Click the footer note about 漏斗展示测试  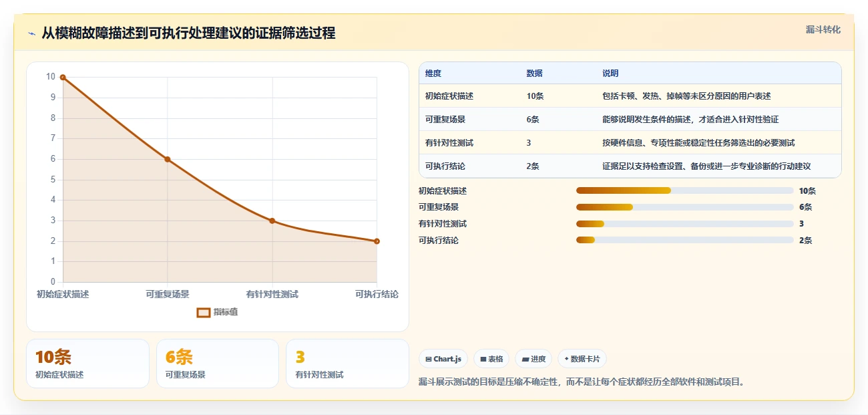coord(582,382)
